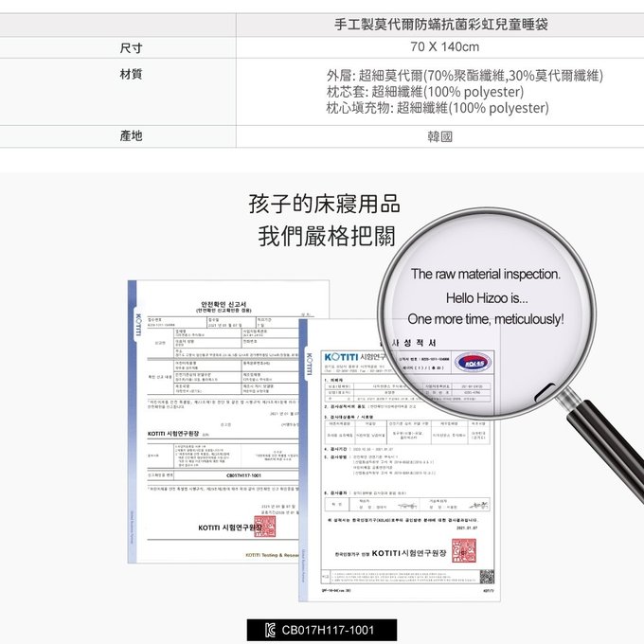Click the KC certification mark icon
The height and width of the screenshot is (644, 644).
(x=270, y=630)
